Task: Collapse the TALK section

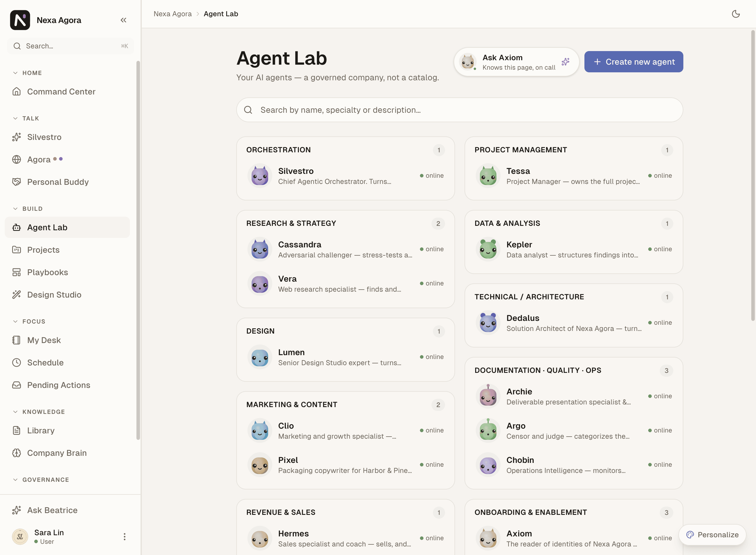Action: [x=26, y=118]
